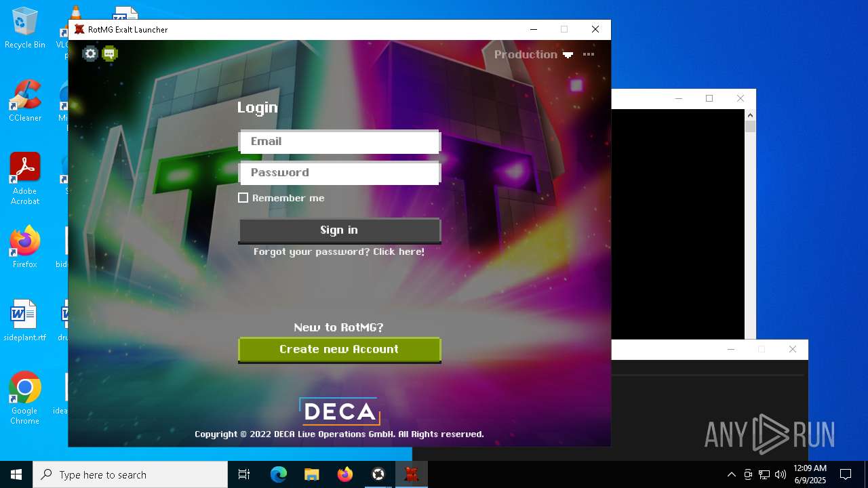The width and height of the screenshot is (868, 488).
Task: Click the circular app icon on taskbar
Action: pyautogui.click(x=378, y=474)
